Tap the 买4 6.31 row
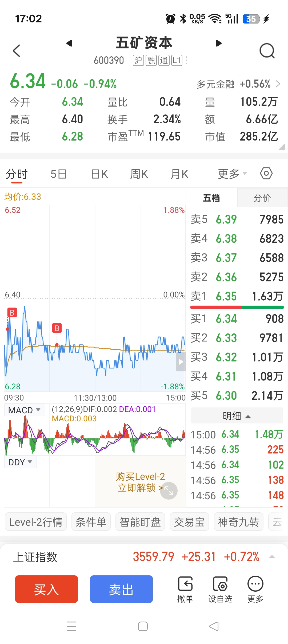Viewport: 288px width, 644px height. click(237, 376)
